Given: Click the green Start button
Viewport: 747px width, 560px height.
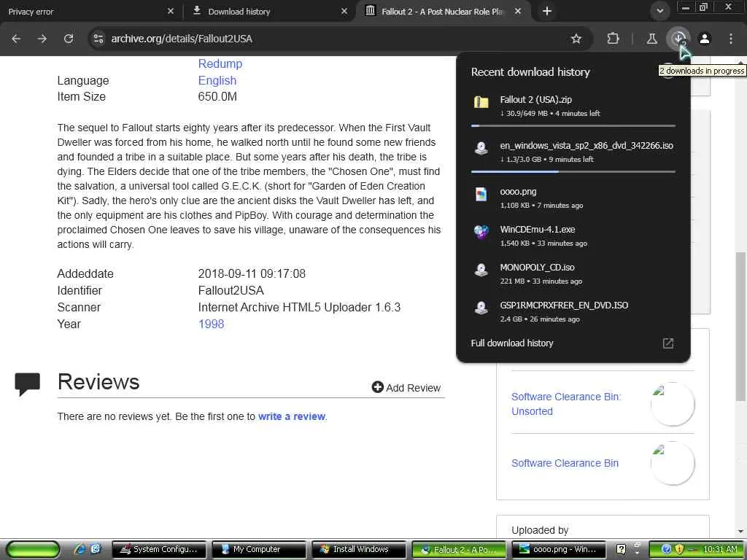Looking at the screenshot, I should (33, 549).
